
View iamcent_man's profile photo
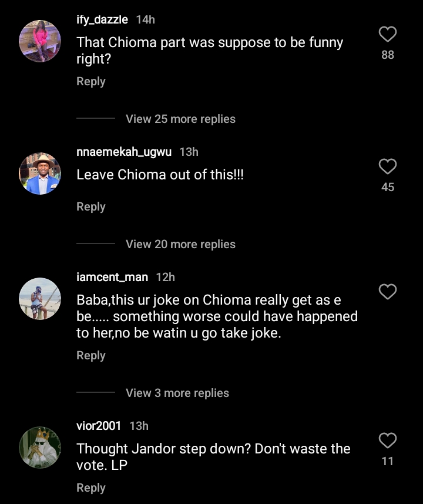(x=40, y=298)
